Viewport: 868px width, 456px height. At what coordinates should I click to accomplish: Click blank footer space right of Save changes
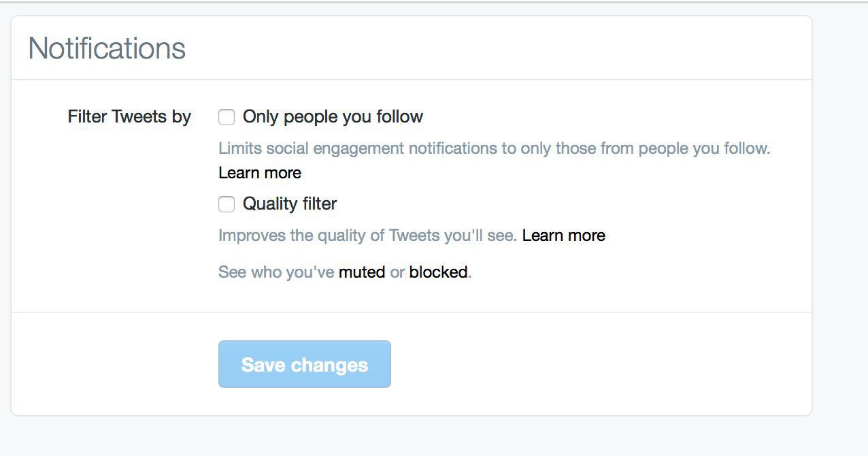tap(599, 364)
